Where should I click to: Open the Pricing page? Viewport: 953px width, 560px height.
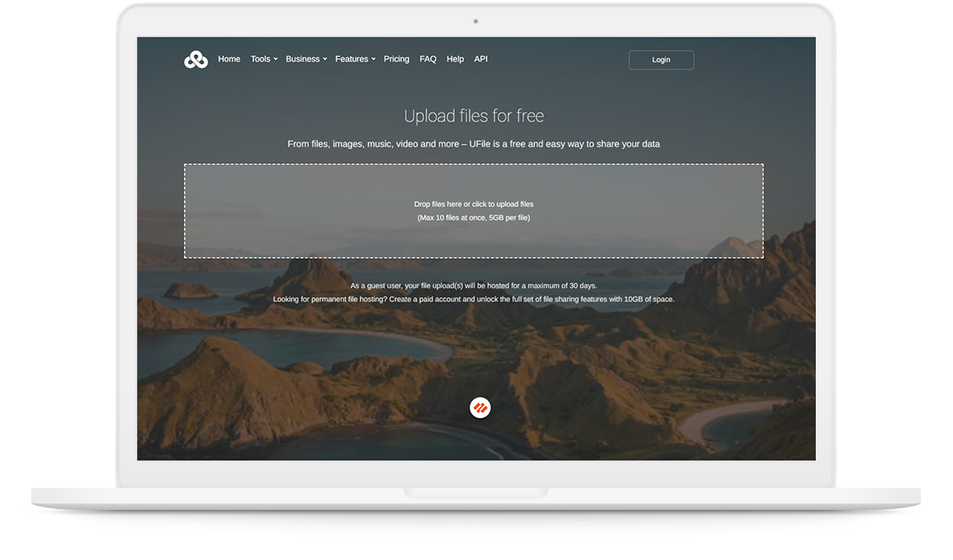[x=397, y=58]
